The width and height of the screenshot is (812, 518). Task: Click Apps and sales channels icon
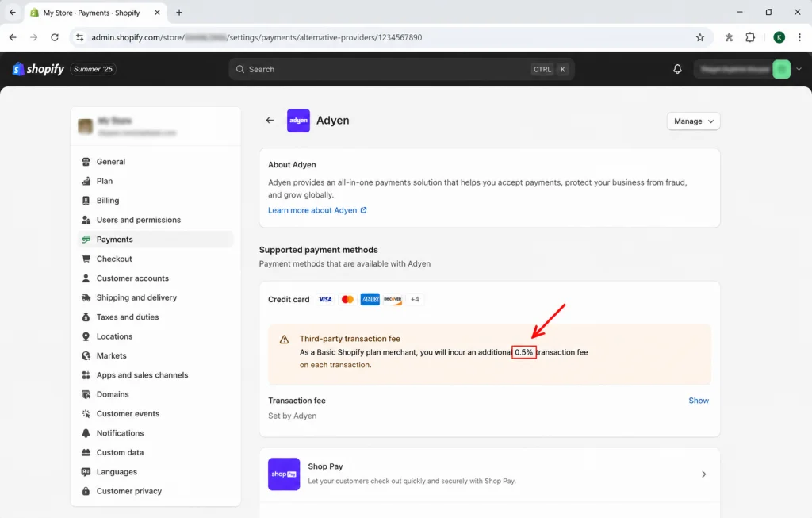(x=86, y=375)
